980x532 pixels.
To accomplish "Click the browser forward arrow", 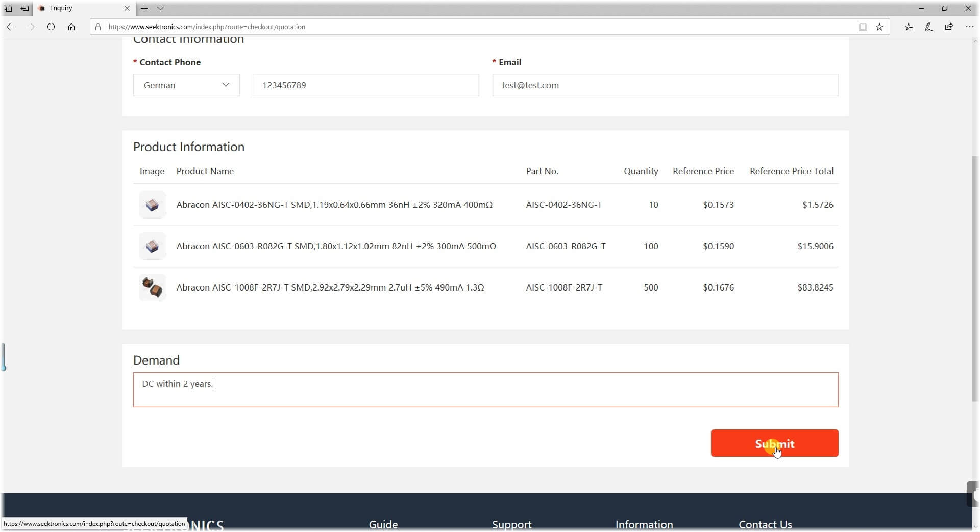I will tap(31, 27).
